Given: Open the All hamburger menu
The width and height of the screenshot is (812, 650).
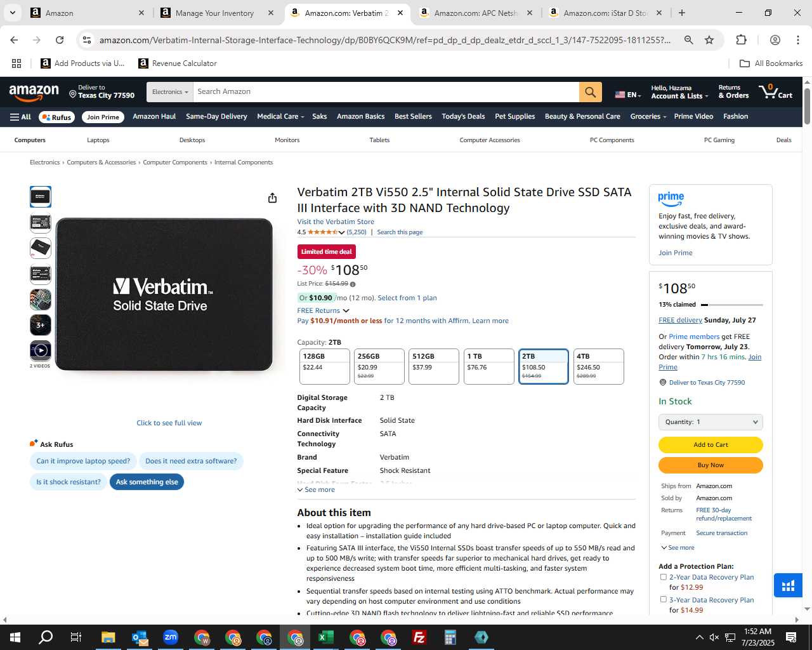Looking at the screenshot, I should tap(20, 117).
